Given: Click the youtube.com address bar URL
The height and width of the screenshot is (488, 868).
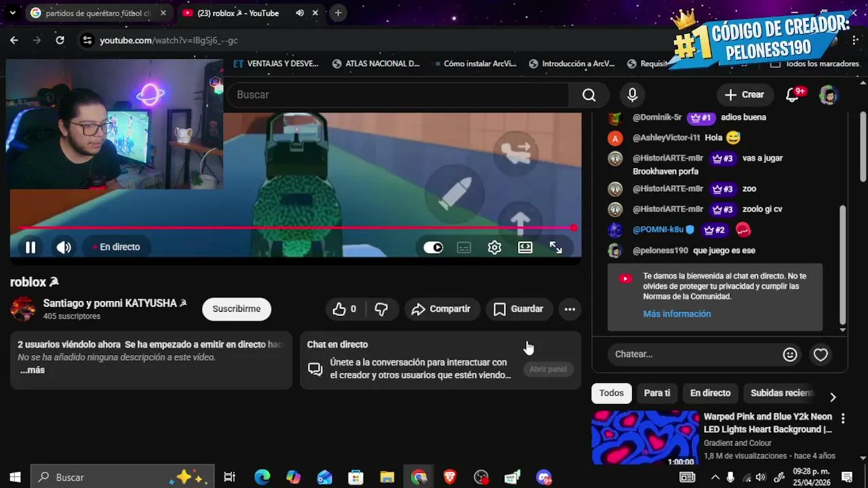Looking at the screenshot, I should [169, 41].
